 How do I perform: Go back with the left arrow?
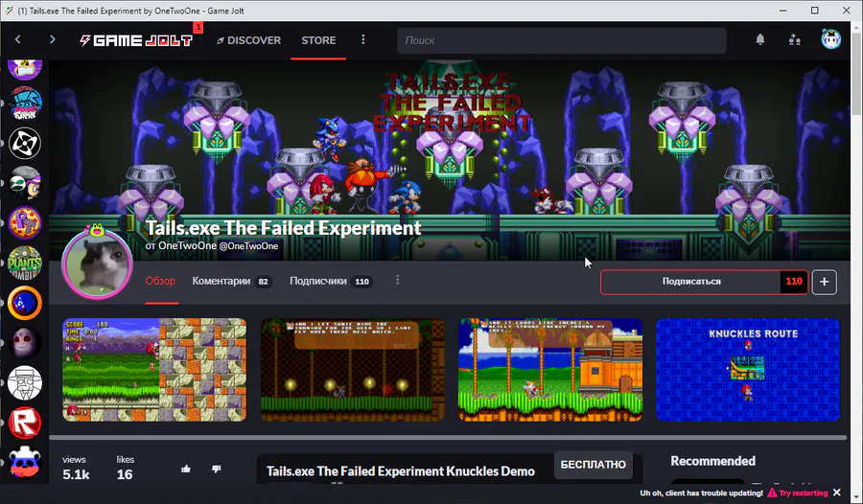point(17,39)
